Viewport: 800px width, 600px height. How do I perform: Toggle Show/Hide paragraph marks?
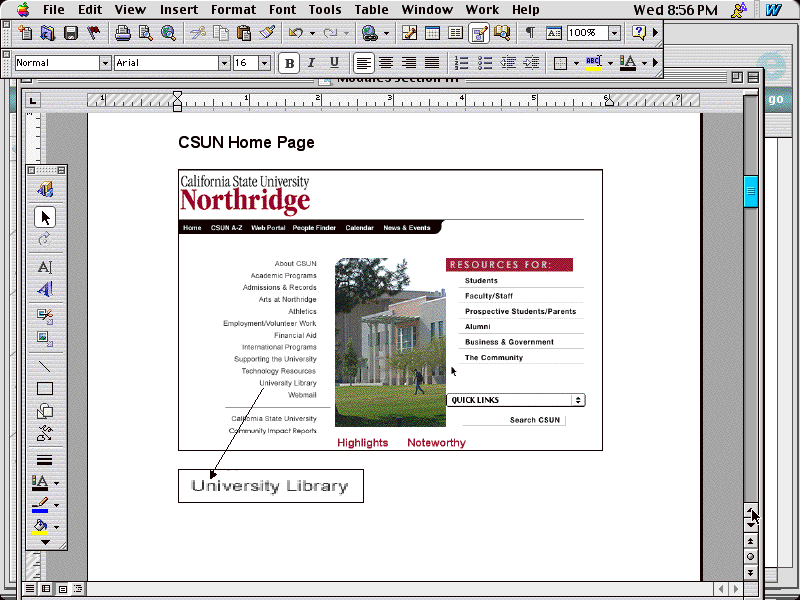tap(531, 33)
